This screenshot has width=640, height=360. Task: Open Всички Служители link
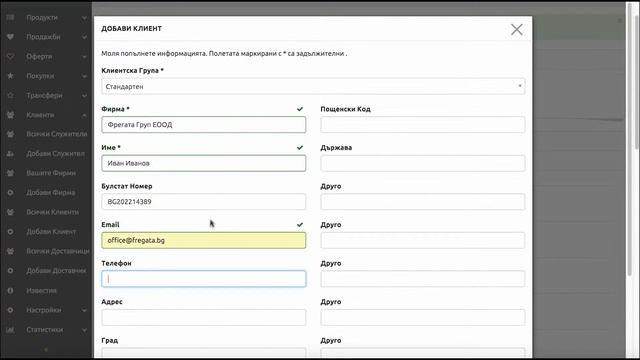(x=57, y=134)
